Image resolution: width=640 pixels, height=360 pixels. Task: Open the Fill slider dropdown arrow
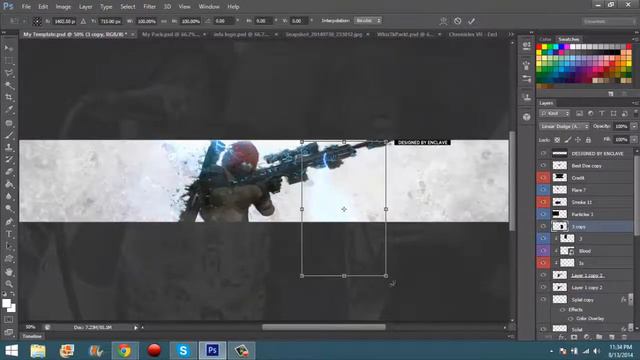click(634, 140)
